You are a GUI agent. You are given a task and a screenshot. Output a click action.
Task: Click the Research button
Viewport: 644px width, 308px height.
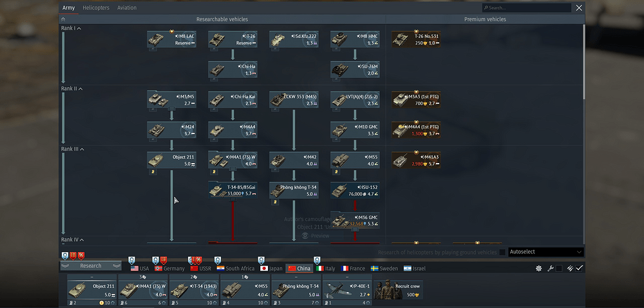coord(91,265)
